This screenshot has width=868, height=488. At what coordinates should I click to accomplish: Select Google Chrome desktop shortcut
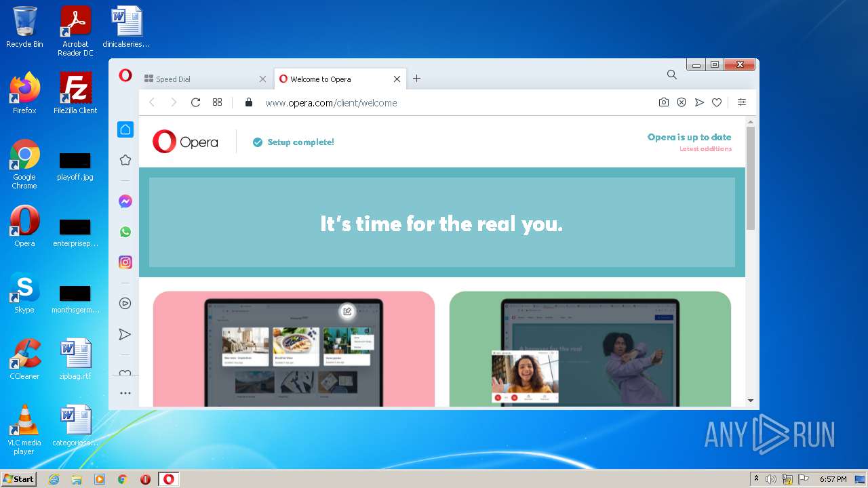(24, 164)
